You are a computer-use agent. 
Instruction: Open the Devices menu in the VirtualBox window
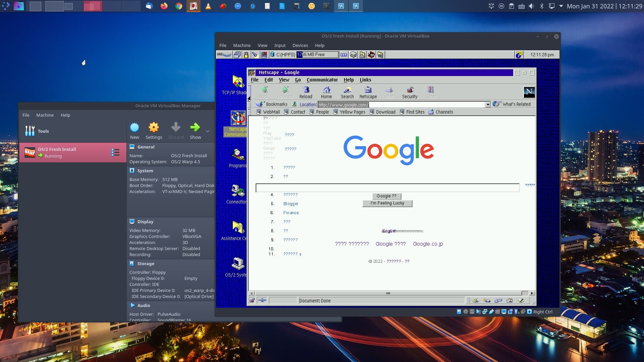tap(300, 45)
